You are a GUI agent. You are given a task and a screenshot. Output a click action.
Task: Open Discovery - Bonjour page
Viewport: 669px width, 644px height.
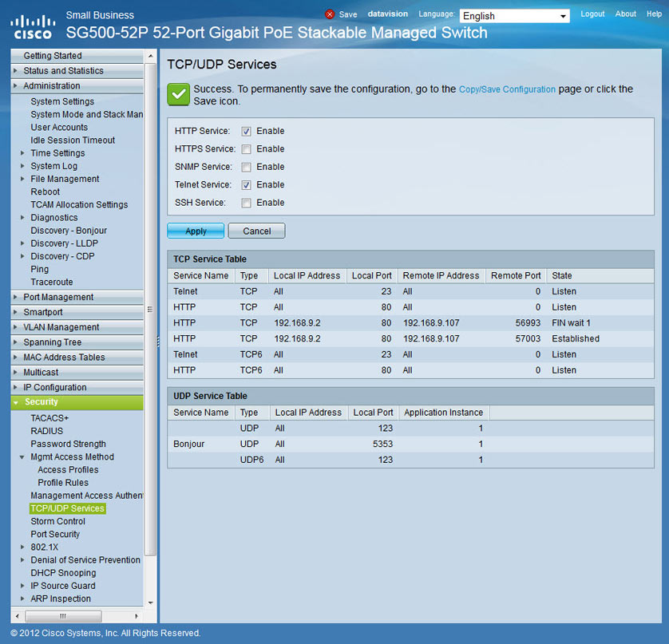pyautogui.click(x=69, y=231)
